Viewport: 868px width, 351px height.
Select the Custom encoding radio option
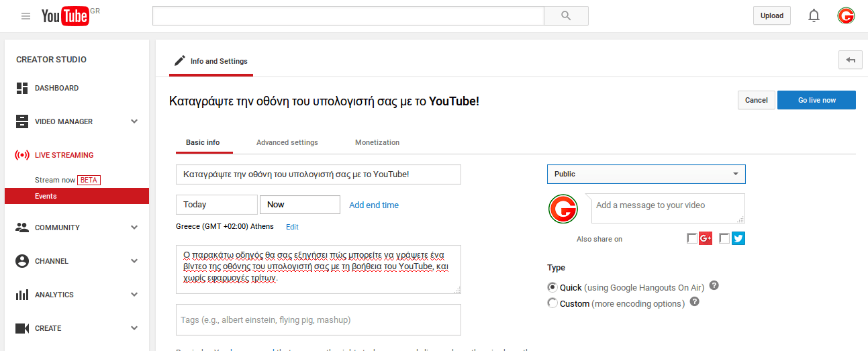pos(552,303)
